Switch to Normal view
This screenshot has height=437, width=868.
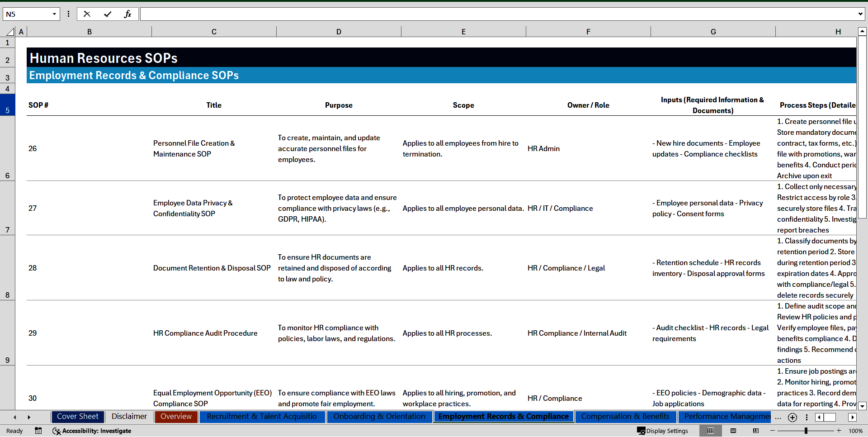710,431
